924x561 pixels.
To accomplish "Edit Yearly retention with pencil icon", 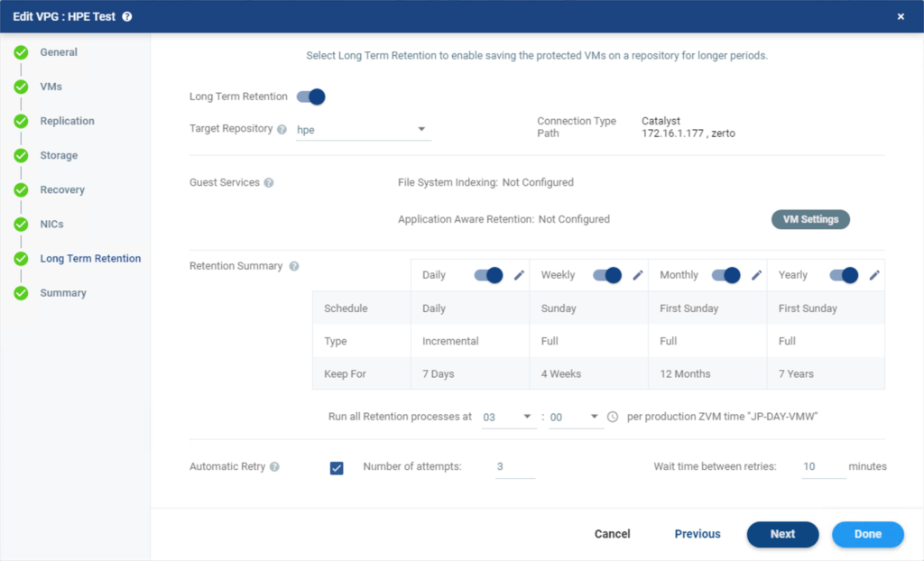I will [874, 275].
